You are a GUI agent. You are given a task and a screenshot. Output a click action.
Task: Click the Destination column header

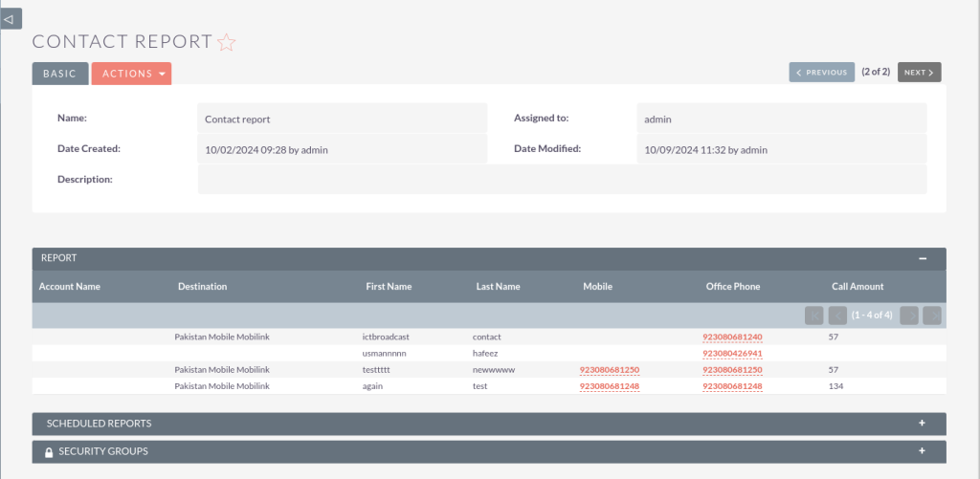(x=203, y=287)
